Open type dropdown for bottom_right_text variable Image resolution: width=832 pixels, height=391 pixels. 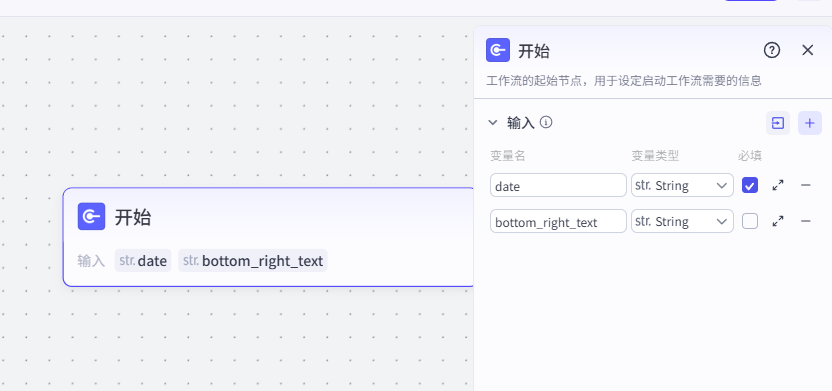(x=682, y=221)
